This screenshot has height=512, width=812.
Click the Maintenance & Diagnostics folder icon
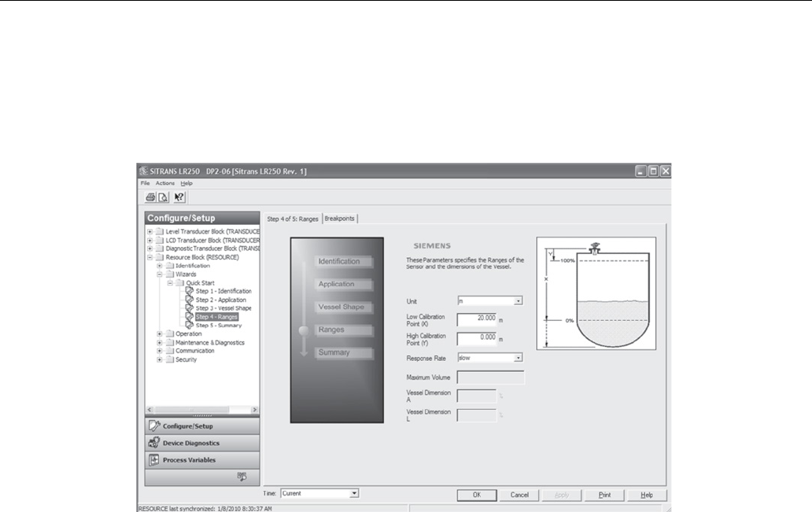(169, 343)
